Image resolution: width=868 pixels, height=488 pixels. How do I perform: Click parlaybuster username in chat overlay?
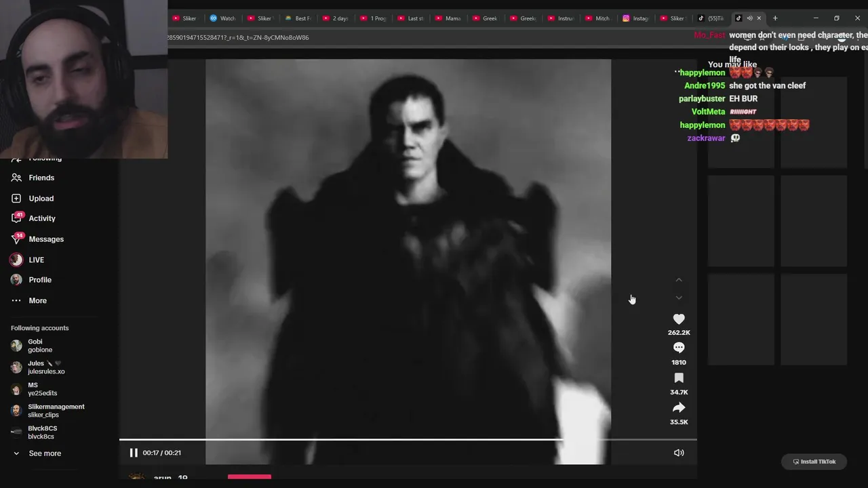coord(702,98)
